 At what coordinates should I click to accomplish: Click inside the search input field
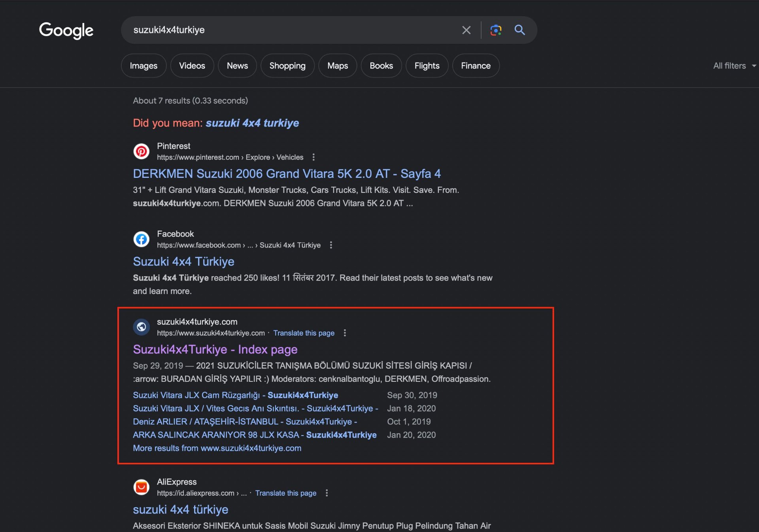pyautogui.click(x=293, y=30)
